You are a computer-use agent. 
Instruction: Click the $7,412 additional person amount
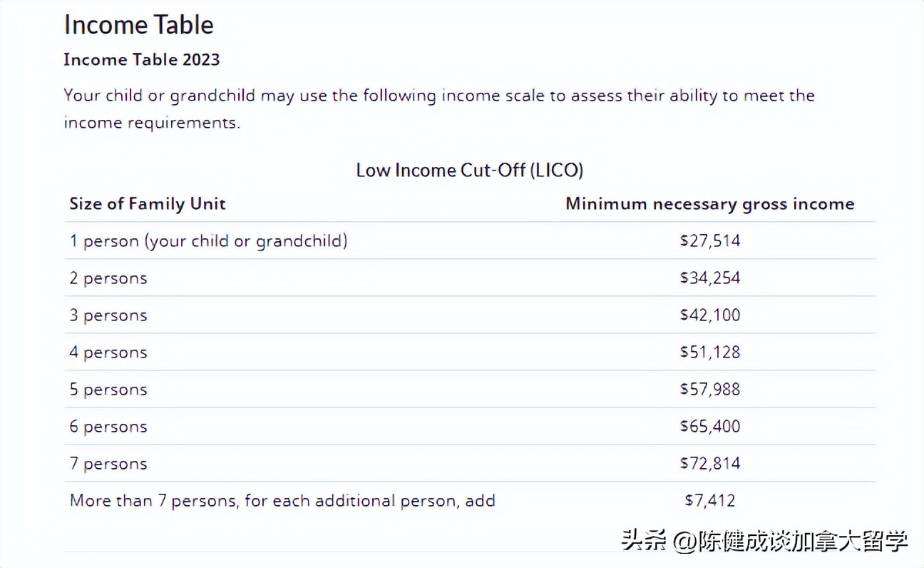coord(710,501)
